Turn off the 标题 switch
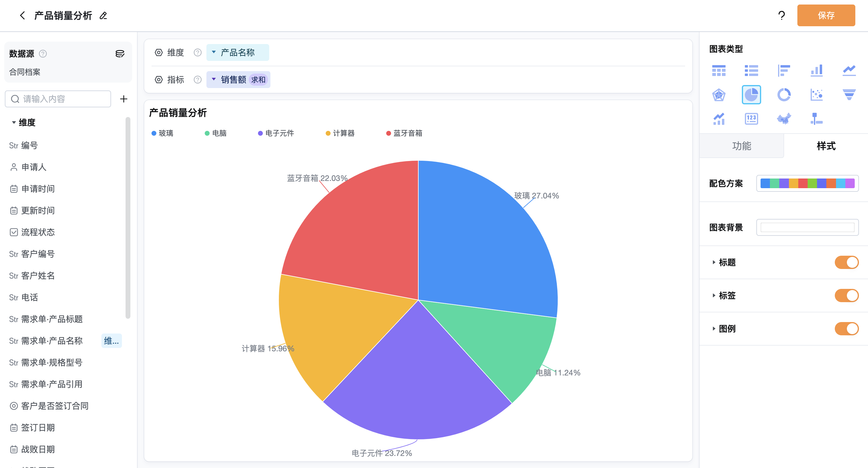 tap(847, 262)
